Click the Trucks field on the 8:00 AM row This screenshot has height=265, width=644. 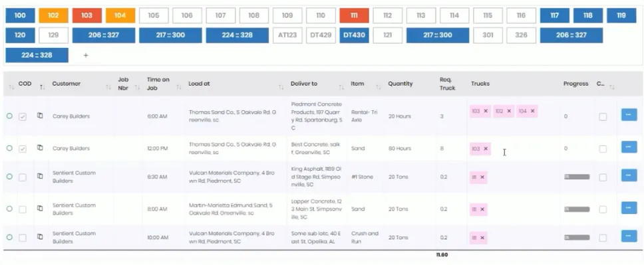[x=513, y=209]
